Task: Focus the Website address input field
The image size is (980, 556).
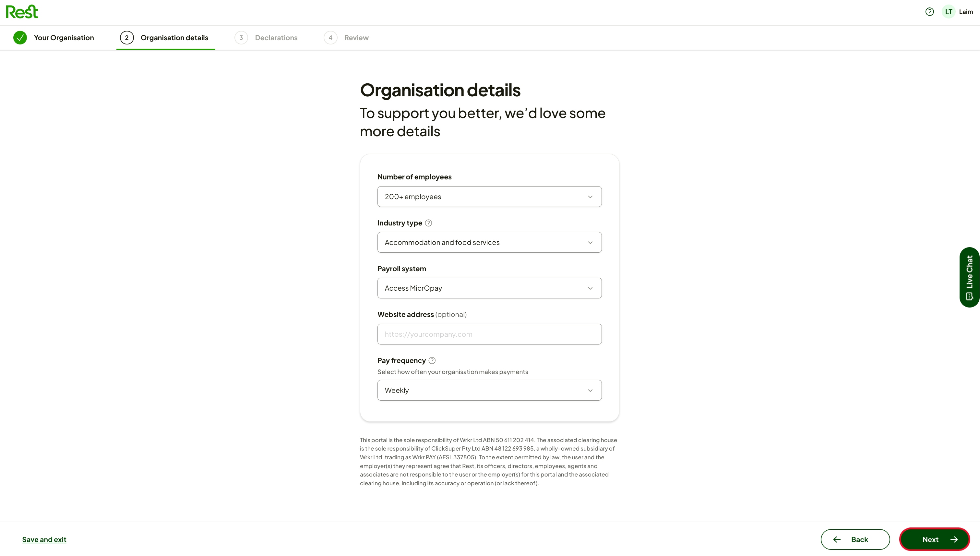Action: point(489,334)
